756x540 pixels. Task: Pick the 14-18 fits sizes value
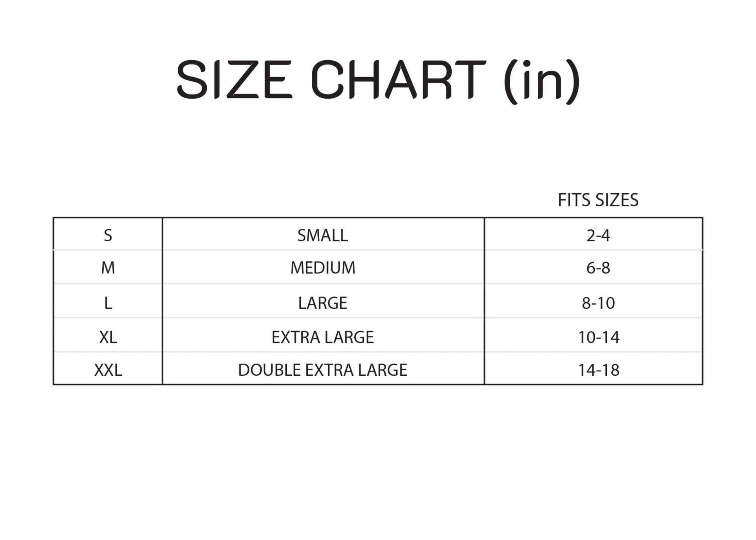tap(598, 370)
